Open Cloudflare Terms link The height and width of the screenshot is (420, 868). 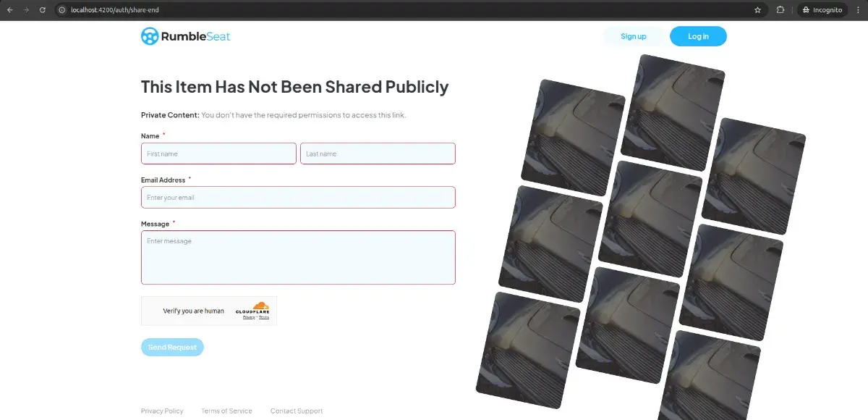264,317
